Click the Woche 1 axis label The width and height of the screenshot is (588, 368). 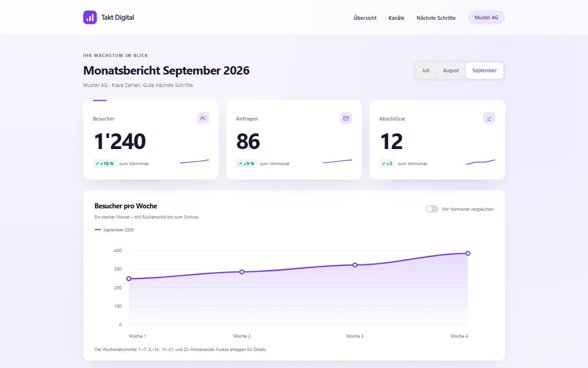pyautogui.click(x=137, y=336)
